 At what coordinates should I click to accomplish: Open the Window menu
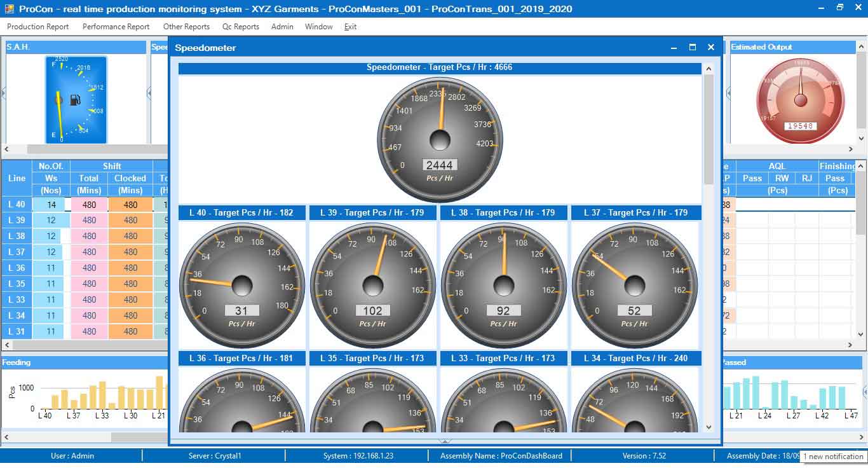pyautogui.click(x=318, y=27)
